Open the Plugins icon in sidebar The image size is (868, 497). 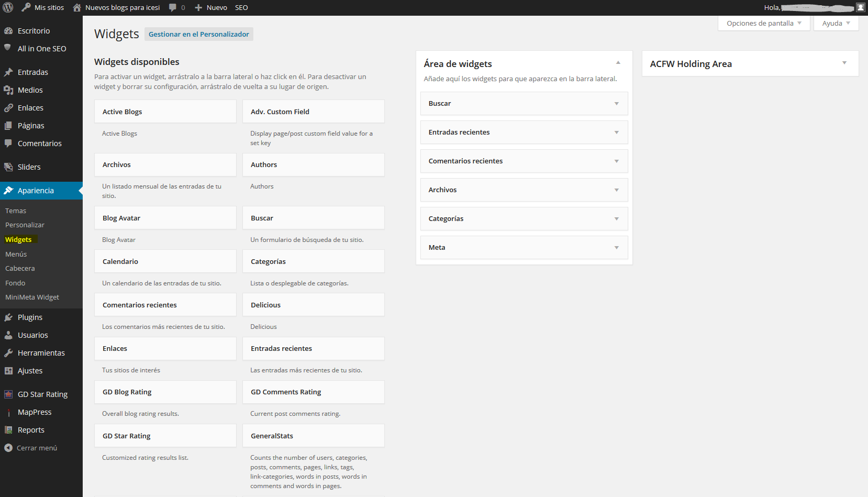8,317
